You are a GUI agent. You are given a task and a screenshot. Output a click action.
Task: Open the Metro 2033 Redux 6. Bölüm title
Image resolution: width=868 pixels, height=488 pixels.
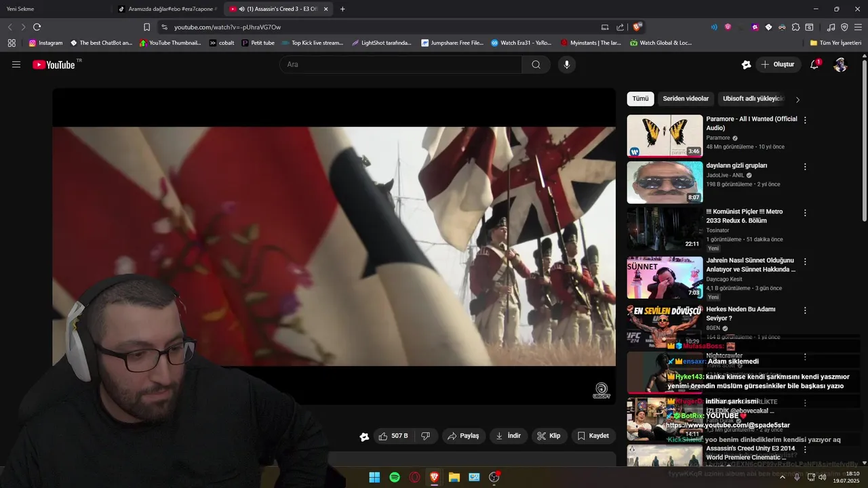pos(744,216)
